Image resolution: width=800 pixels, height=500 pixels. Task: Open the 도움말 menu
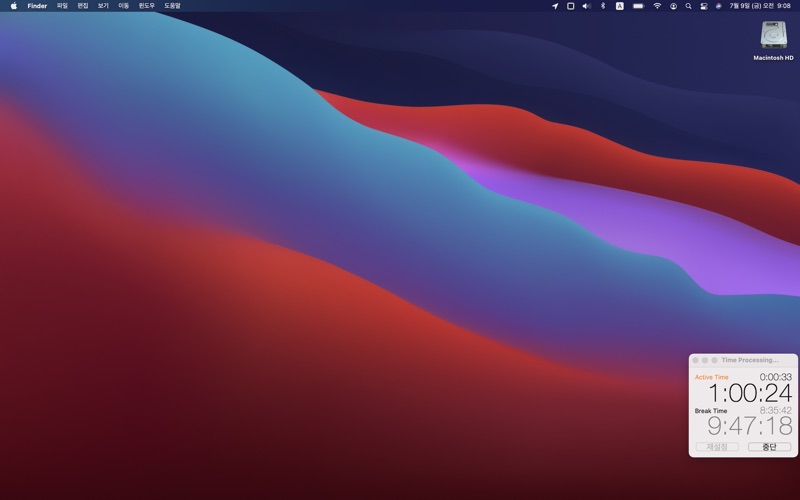(172, 6)
